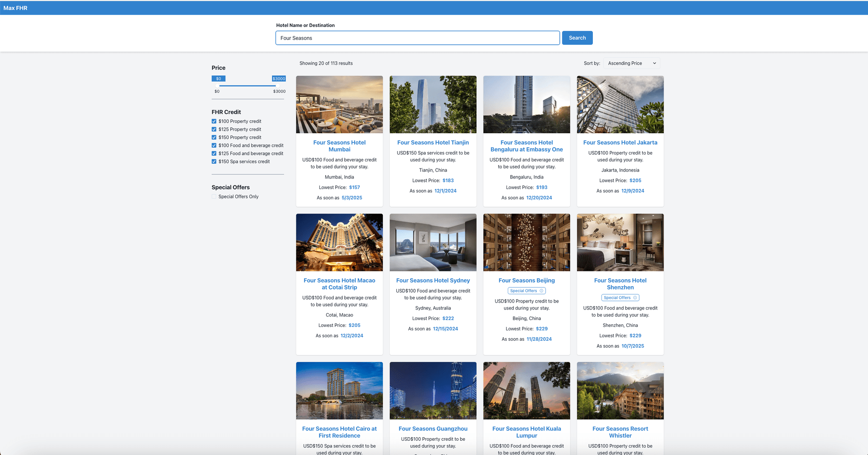
Task: Click the Whistler resort photo
Action: pos(620,391)
